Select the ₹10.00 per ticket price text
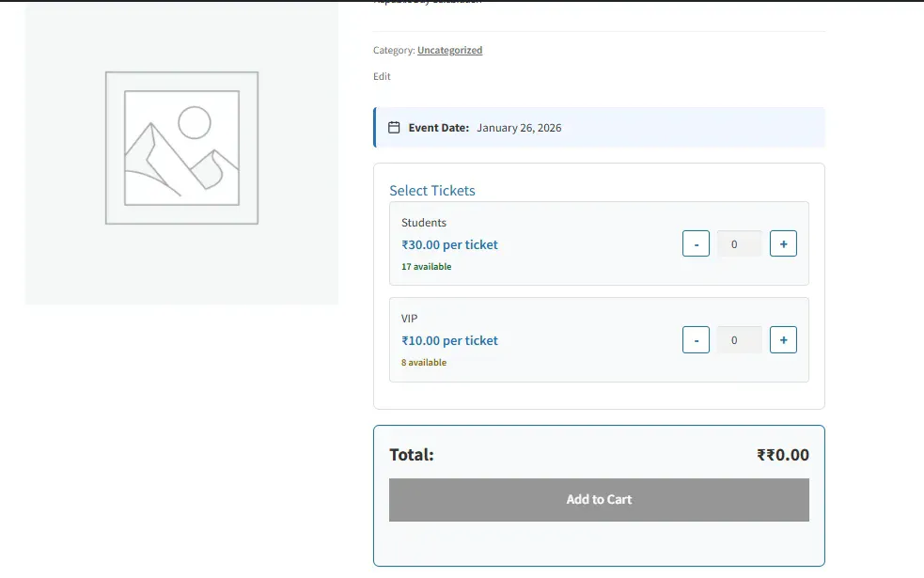The image size is (924, 578). (449, 341)
